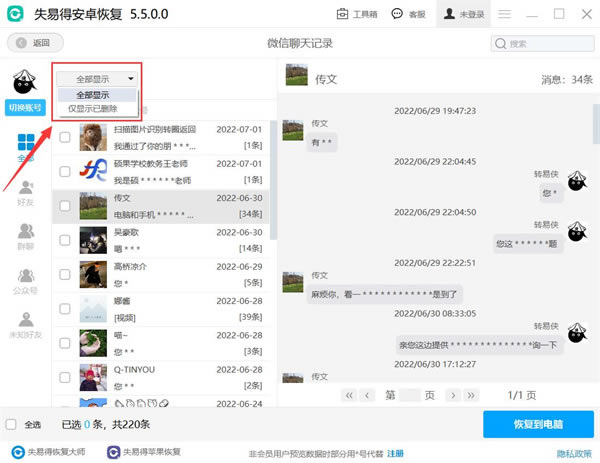Click the chat panel vertical scrollbar
This screenshot has height=463, width=600.
596,124
